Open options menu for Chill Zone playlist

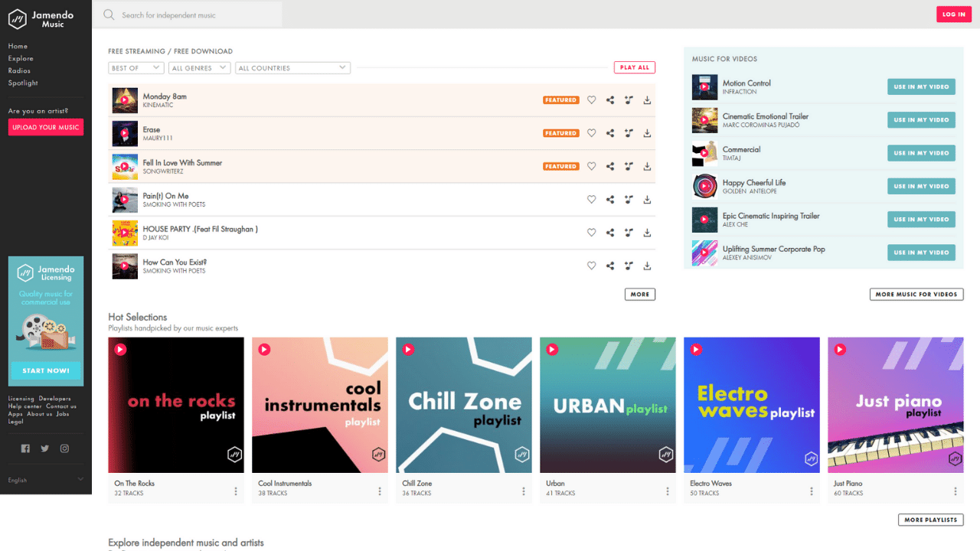(x=523, y=491)
